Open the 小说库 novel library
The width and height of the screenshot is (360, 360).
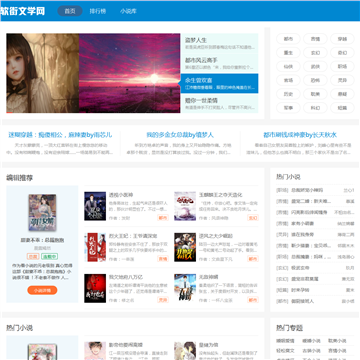point(128,11)
